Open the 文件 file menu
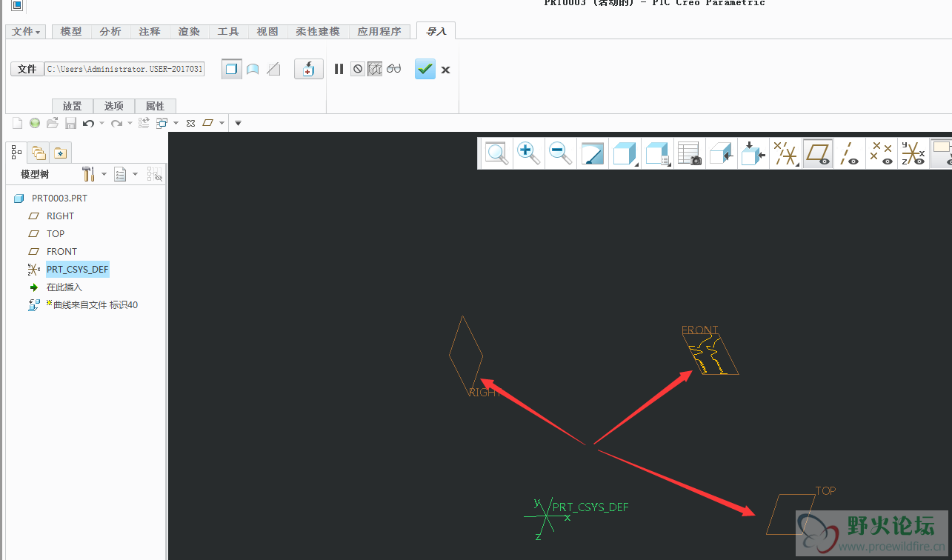This screenshot has width=952, height=560. tap(27, 32)
